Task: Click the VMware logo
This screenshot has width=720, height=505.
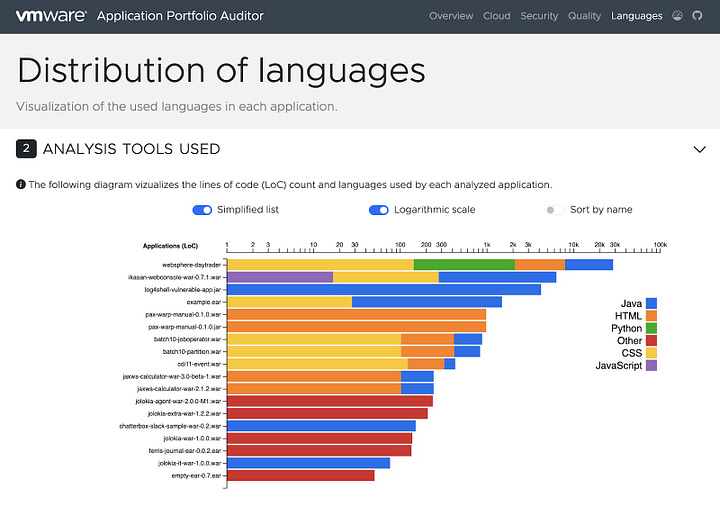Action: coord(51,16)
